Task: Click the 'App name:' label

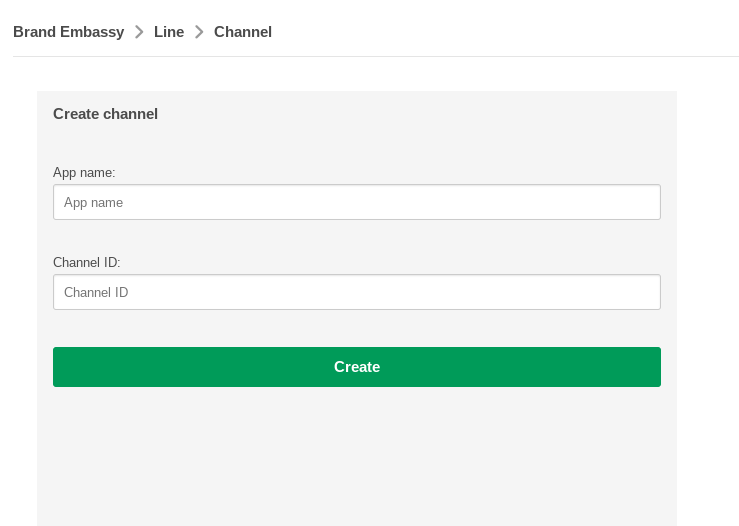Action: coord(84,173)
